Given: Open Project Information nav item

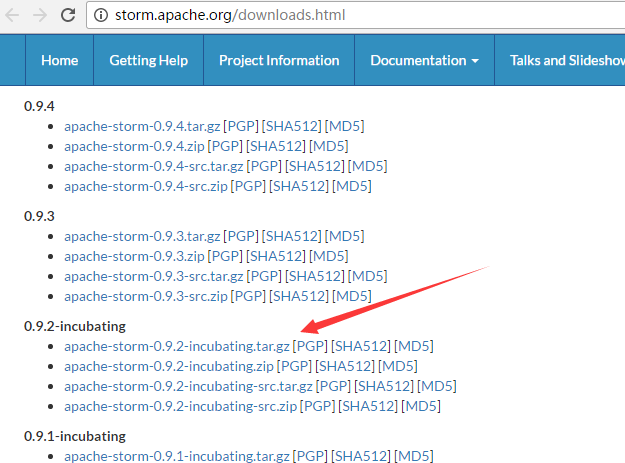Looking at the screenshot, I should tap(279, 60).
